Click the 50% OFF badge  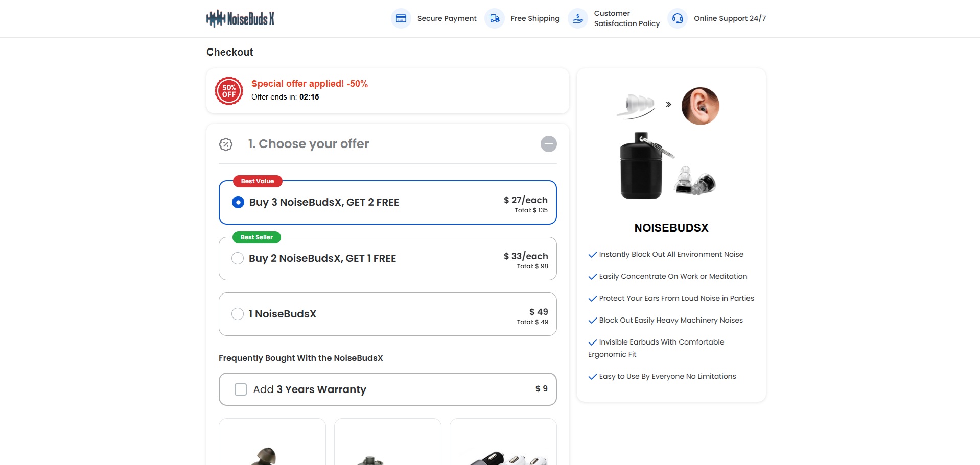pyautogui.click(x=229, y=91)
